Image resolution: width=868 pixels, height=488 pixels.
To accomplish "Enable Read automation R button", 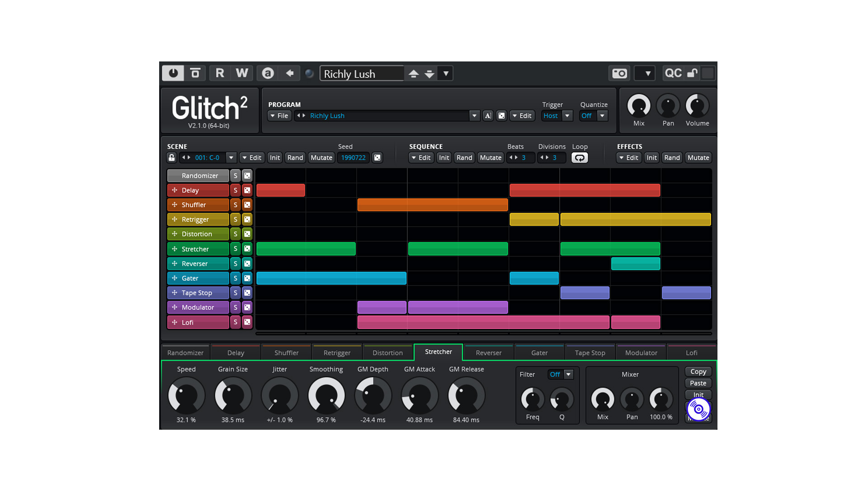I will coord(220,73).
